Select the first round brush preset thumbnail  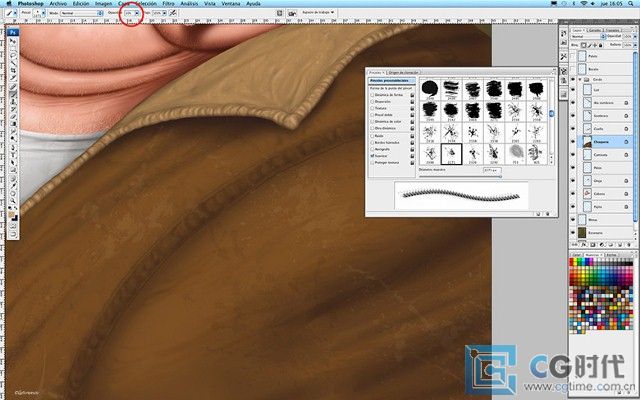tap(430, 89)
